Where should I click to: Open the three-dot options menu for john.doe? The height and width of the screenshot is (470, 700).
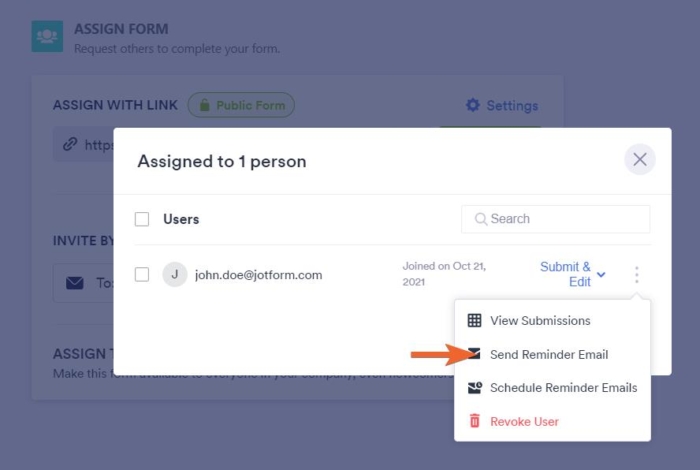(636, 274)
